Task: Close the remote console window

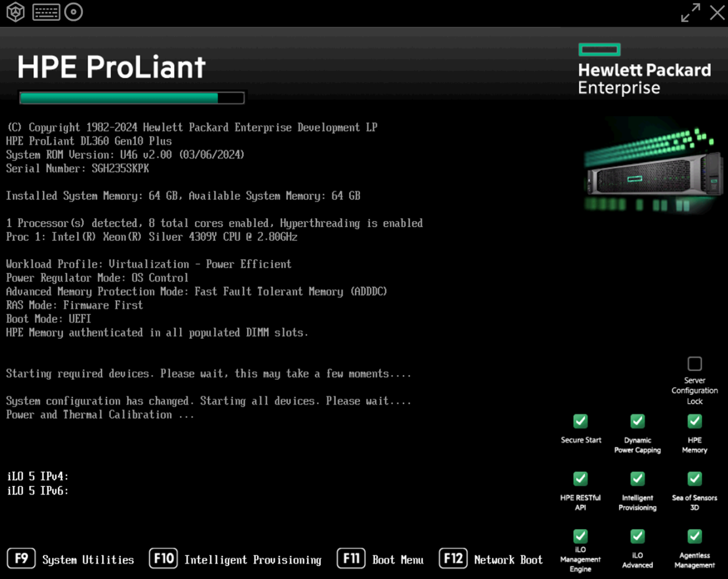Action: click(x=717, y=12)
